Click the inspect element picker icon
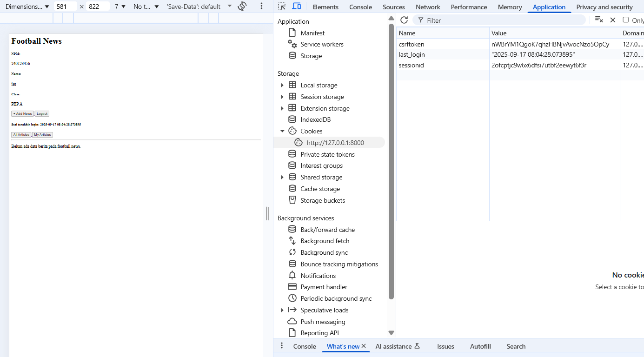Screen dimensions: 644x357 [x=282, y=7]
